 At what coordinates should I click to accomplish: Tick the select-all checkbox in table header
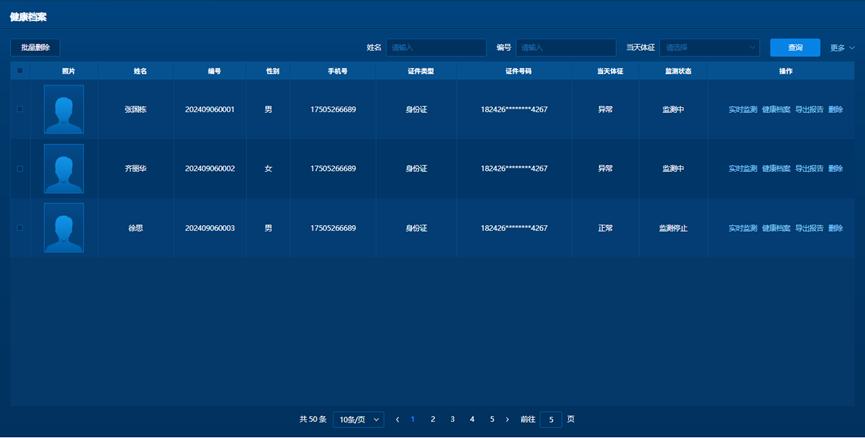pos(20,71)
